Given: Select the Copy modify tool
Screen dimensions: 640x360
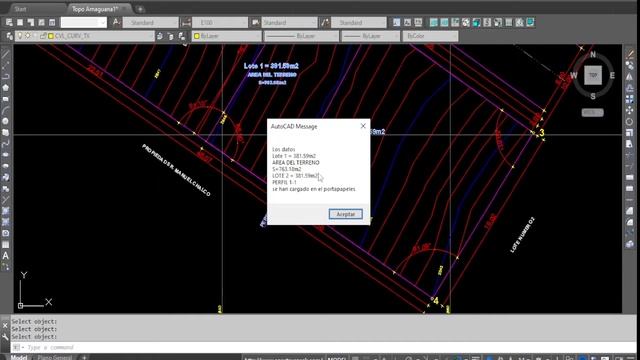Looking at the screenshot, I should coord(630,65).
